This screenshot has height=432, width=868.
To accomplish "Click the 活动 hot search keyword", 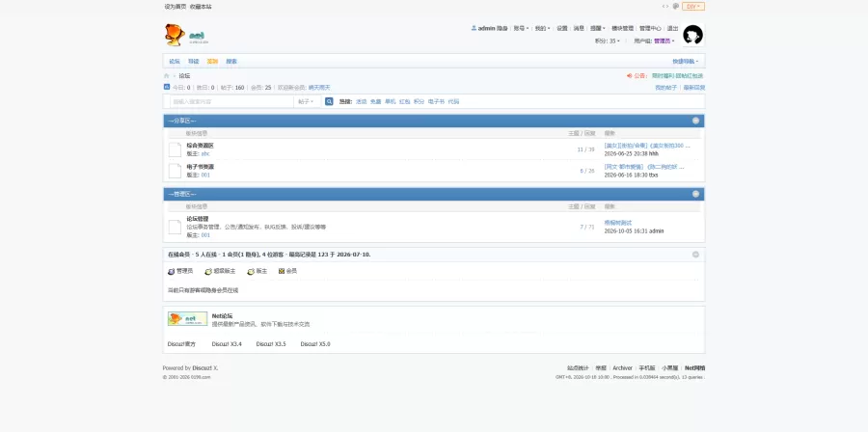I will click(x=361, y=102).
